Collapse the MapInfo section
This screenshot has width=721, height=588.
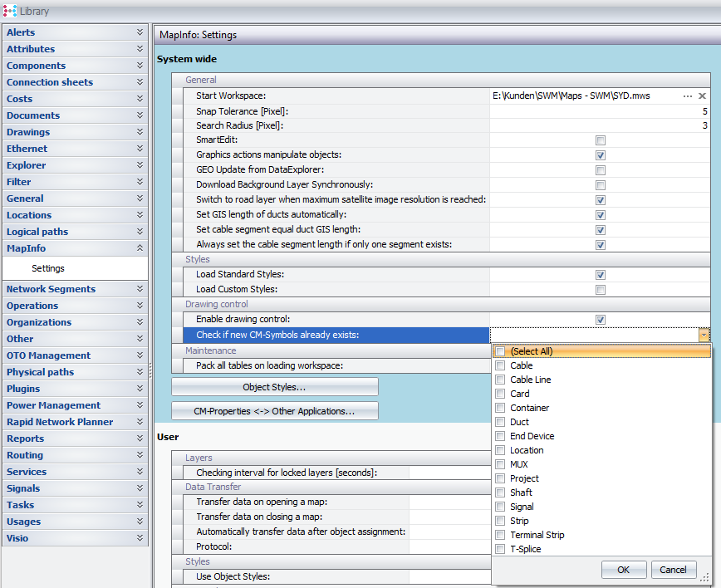click(x=140, y=248)
